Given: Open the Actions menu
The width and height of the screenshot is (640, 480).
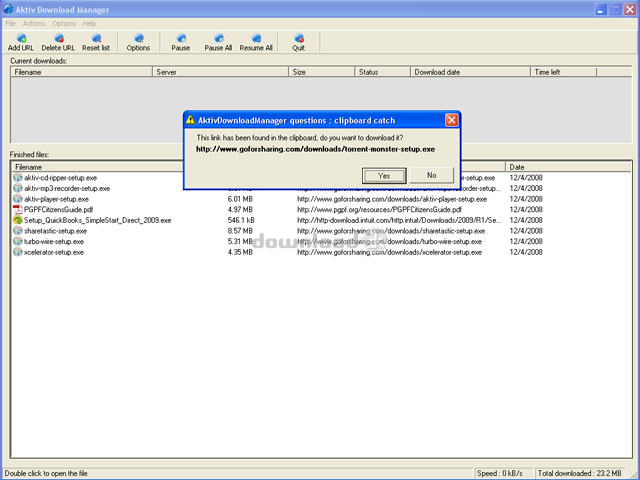Looking at the screenshot, I should coord(34,23).
